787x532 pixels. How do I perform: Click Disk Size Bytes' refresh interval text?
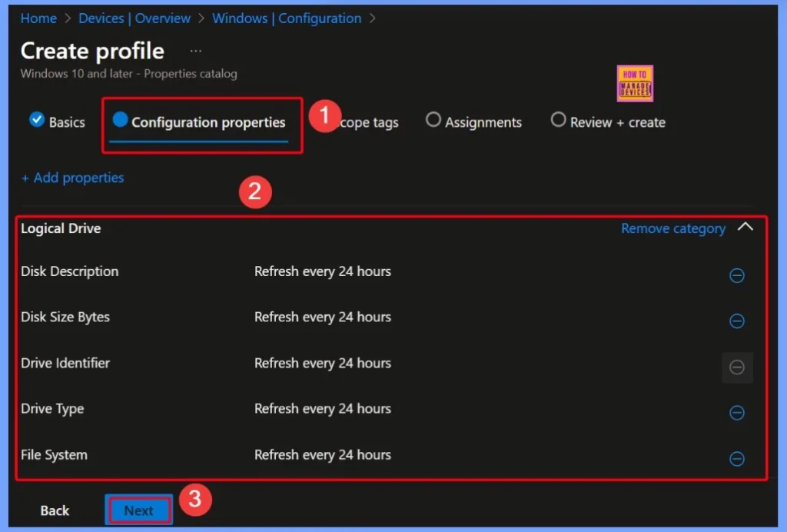tap(323, 318)
